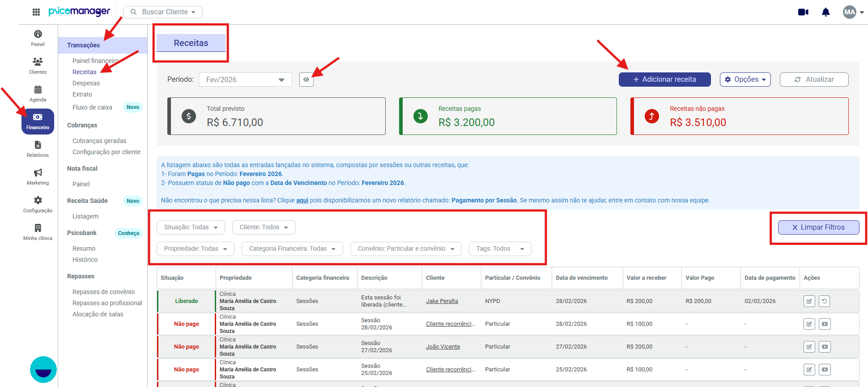Click the Total previsto summary card
This screenshot has height=387, width=868.
[277, 116]
